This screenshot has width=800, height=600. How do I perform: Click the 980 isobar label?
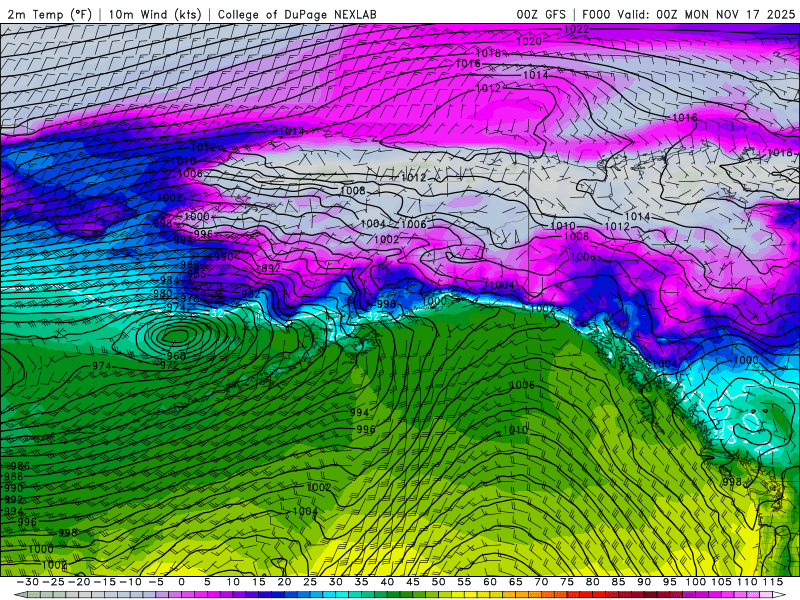point(163,293)
